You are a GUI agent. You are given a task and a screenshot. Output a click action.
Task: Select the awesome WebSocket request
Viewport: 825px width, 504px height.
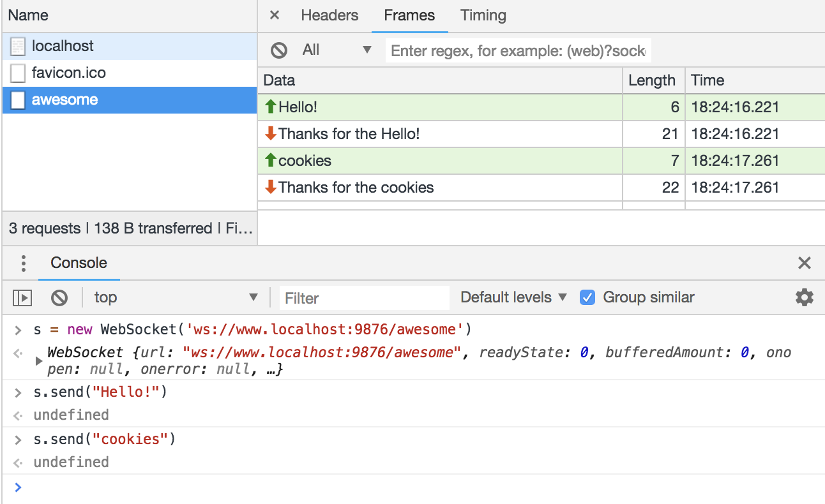point(130,100)
